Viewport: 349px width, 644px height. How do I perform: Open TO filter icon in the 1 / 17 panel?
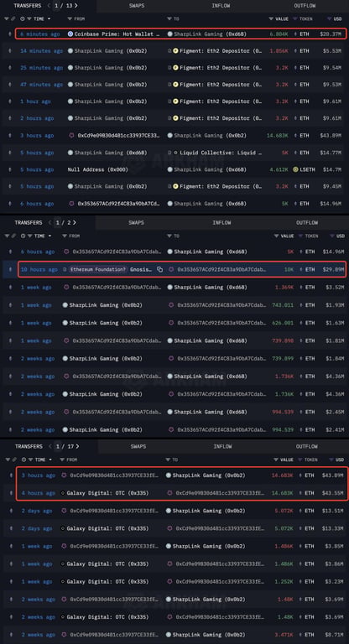point(167,460)
